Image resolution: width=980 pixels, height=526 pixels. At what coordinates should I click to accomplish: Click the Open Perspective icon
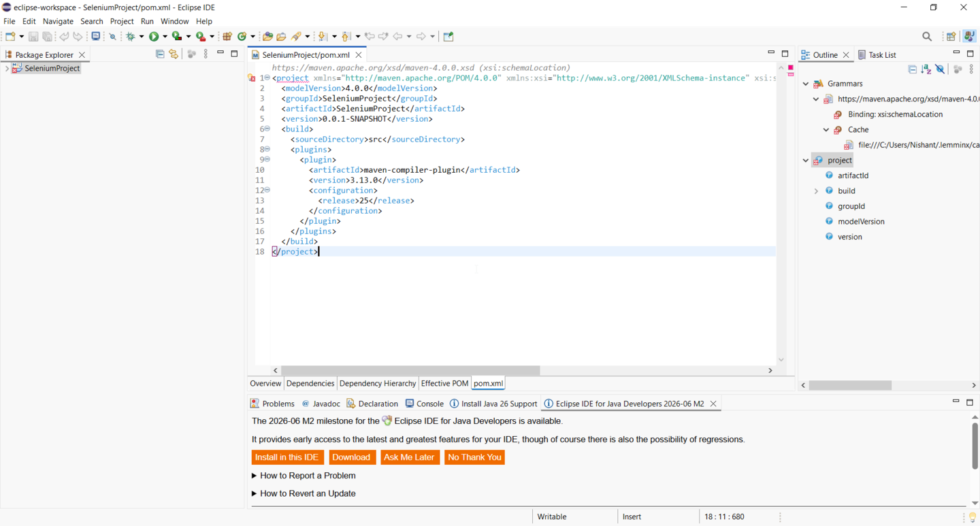pos(951,37)
